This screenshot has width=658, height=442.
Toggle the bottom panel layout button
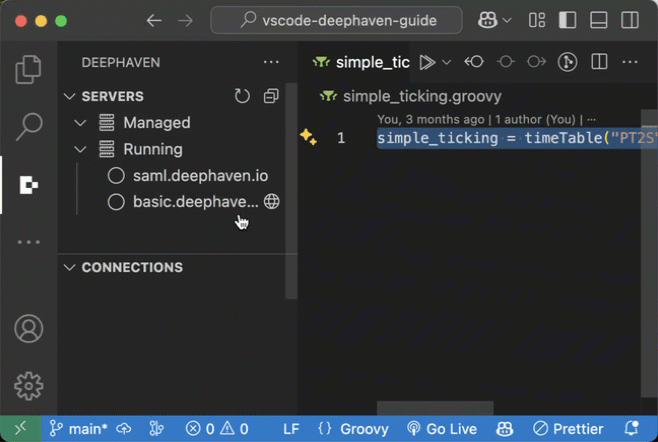coord(598,20)
